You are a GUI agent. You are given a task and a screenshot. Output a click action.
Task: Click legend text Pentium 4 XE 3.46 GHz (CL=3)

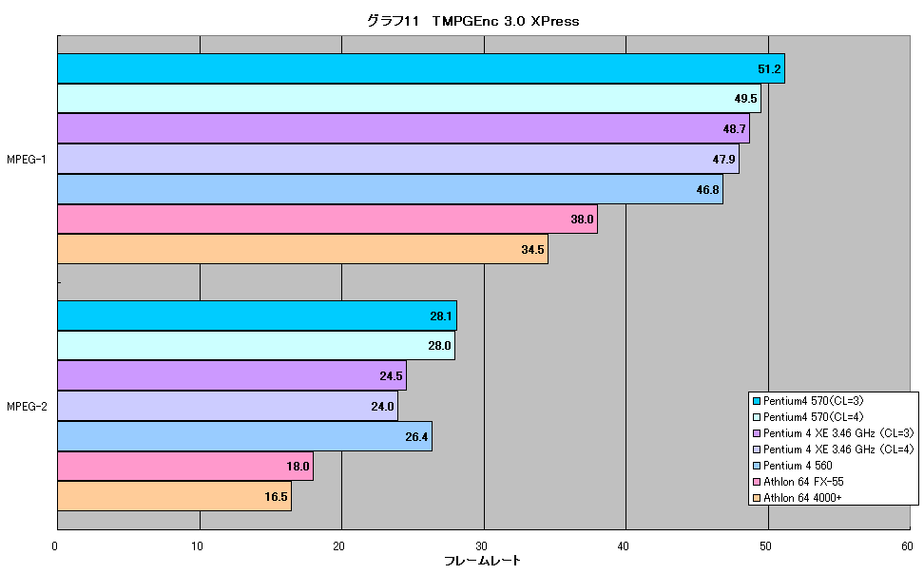[838, 433]
